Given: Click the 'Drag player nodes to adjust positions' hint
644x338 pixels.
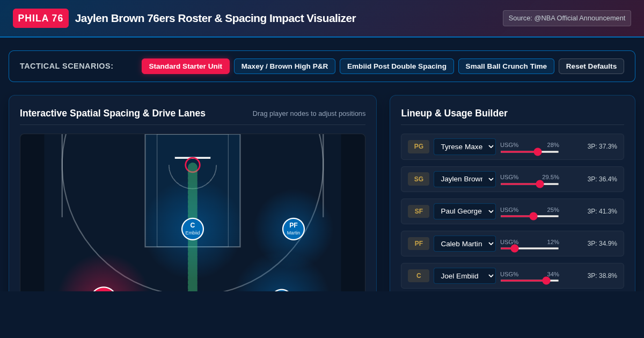Looking at the screenshot, I should 309,114.
